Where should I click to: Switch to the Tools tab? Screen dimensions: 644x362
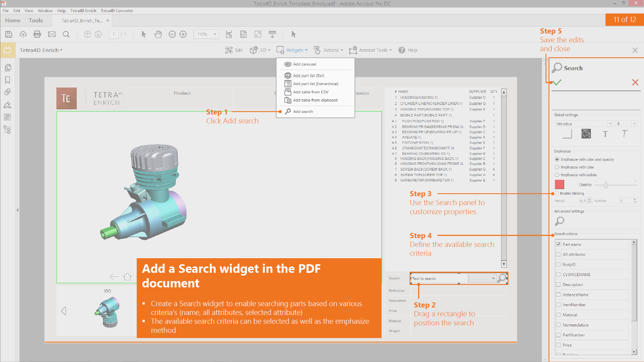point(36,20)
